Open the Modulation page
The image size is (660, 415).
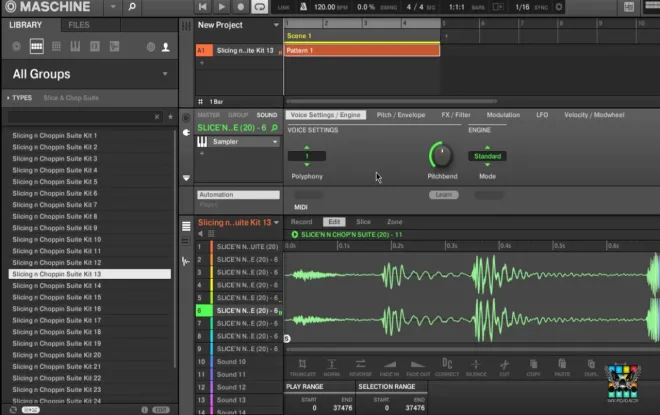click(x=503, y=115)
